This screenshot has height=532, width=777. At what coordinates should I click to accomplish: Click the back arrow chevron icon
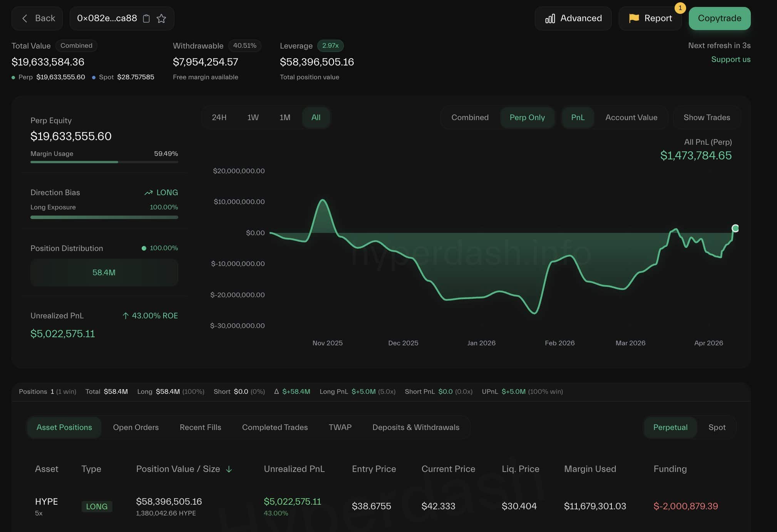coord(25,18)
